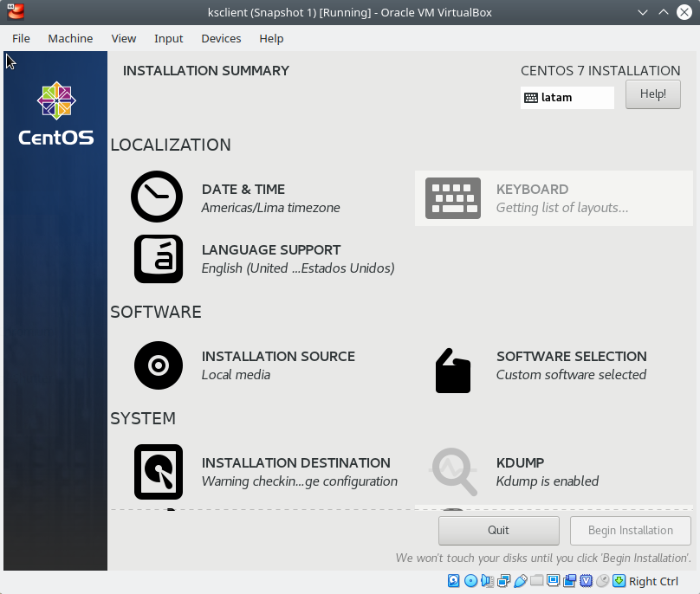700x594 pixels.
Task: Open the Input menu
Action: pos(168,38)
